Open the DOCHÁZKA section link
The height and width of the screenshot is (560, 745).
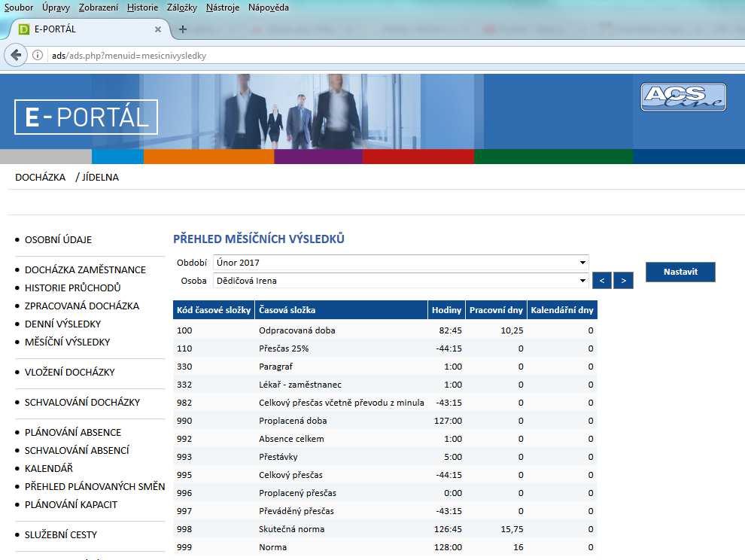pyautogui.click(x=41, y=178)
